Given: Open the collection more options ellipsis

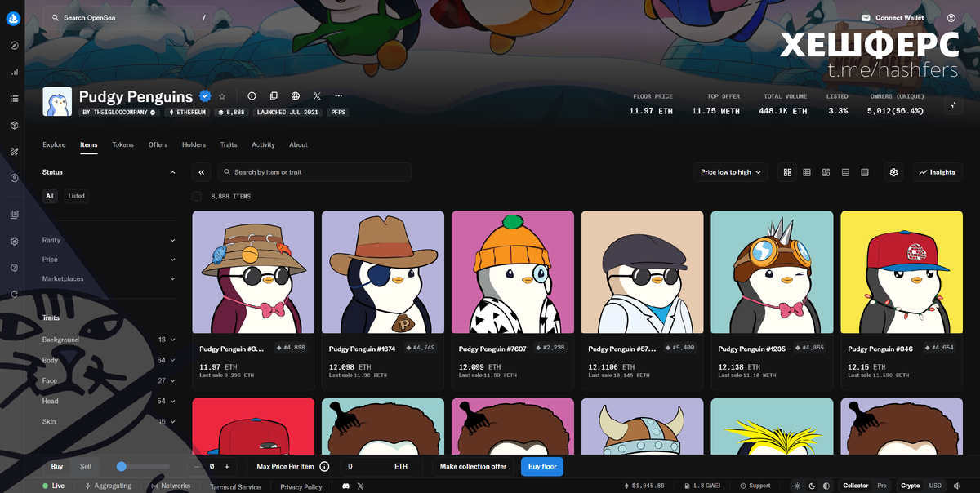Looking at the screenshot, I should click(x=339, y=96).
